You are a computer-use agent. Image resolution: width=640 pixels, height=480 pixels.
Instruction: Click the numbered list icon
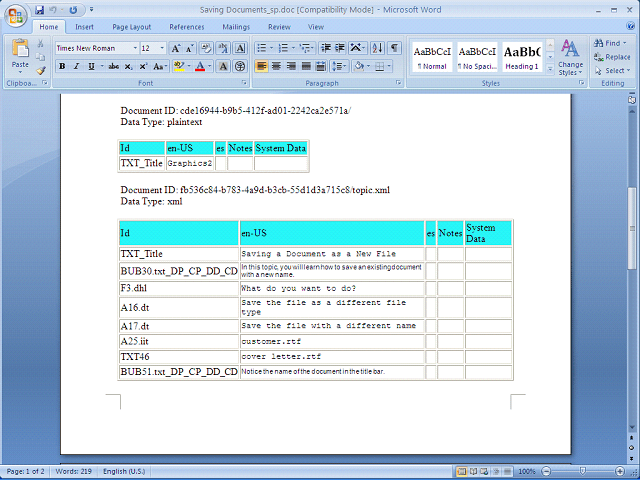[x=283, y=48]
